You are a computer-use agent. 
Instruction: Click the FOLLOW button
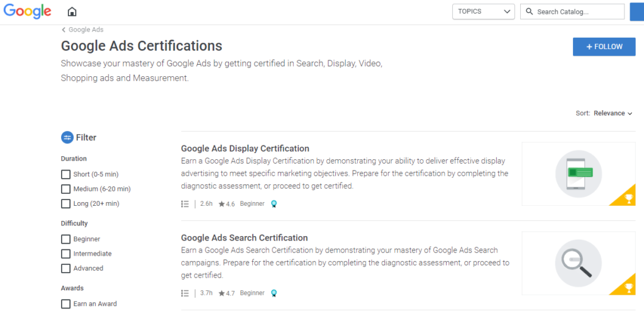tap(604, 47)
